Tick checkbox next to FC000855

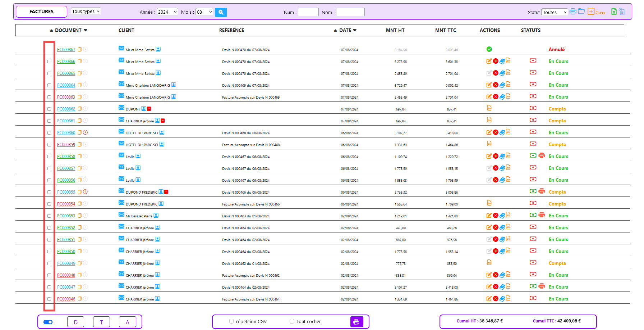point(49,192)
